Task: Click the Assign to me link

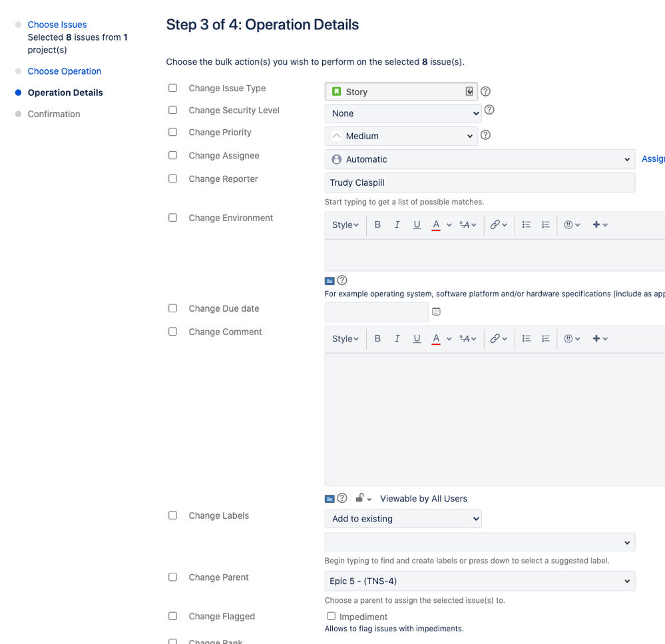Action: [x=653, y=159]
